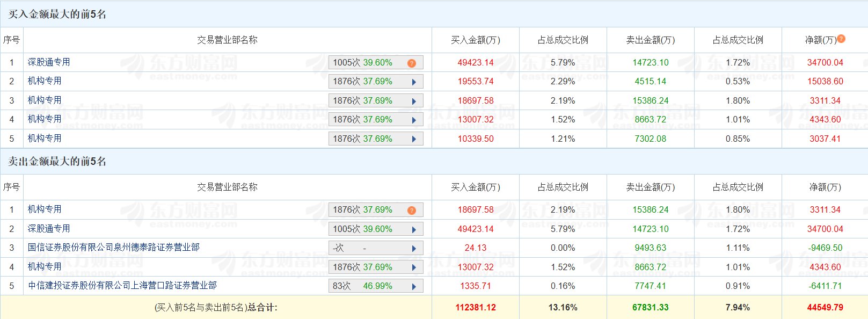868x319 pixels.
Task: Click 83次 46.99% stats box
Action: click(x=370, y=286)
